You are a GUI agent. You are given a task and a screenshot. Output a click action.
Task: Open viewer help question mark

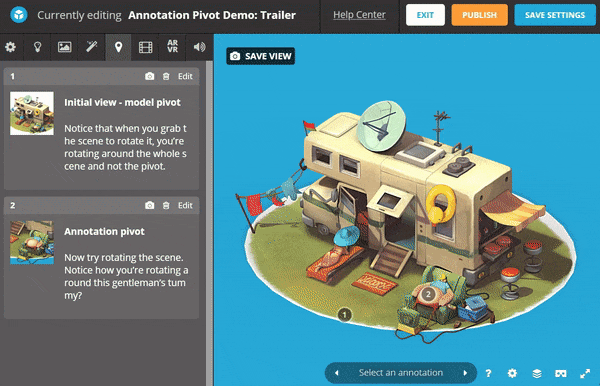click(x=488, y=373)
